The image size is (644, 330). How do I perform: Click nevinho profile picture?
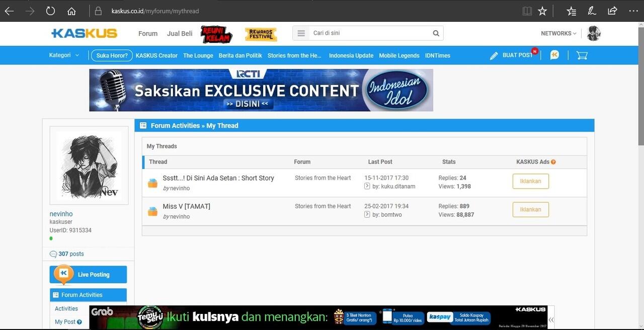point(89,166)
